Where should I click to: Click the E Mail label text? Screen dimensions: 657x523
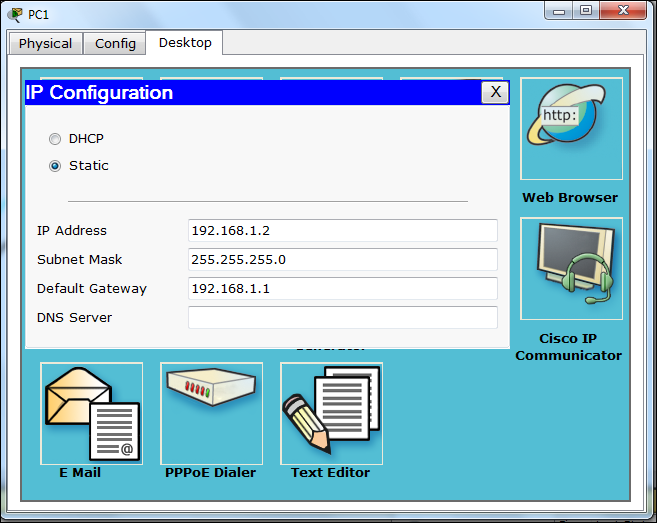tap(80, 473)
